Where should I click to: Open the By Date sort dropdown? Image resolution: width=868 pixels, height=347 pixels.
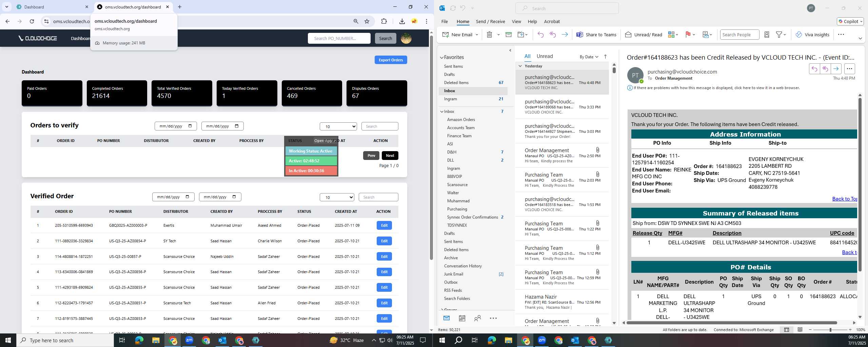pyautogui.click(x=589, y=57)
